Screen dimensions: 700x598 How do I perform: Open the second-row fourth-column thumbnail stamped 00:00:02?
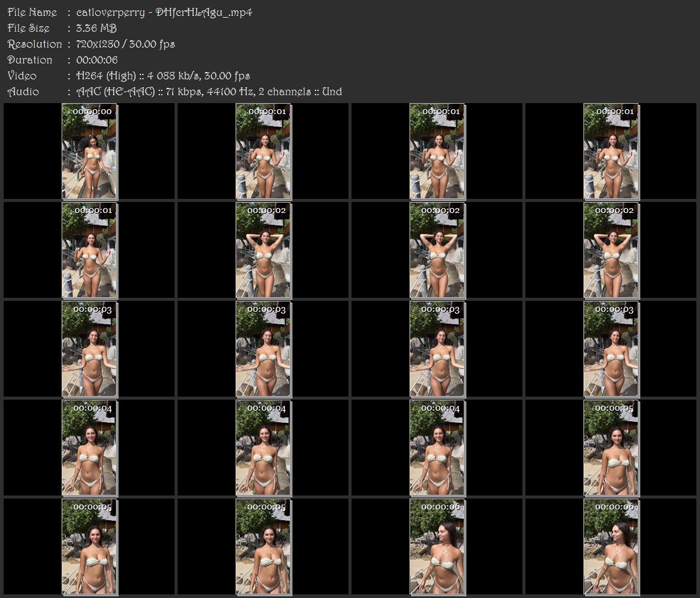coord(611,250)
